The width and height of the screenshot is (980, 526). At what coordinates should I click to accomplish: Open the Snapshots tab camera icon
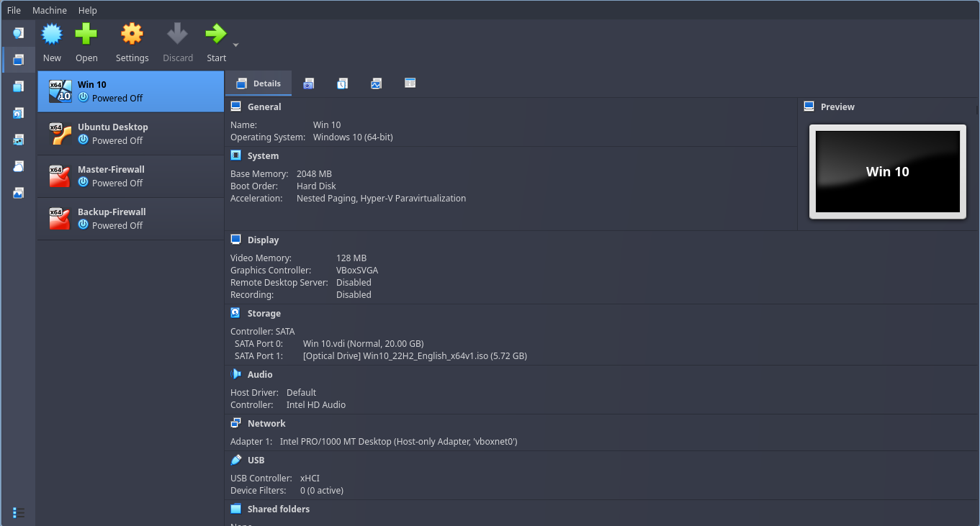pos(308,83)
